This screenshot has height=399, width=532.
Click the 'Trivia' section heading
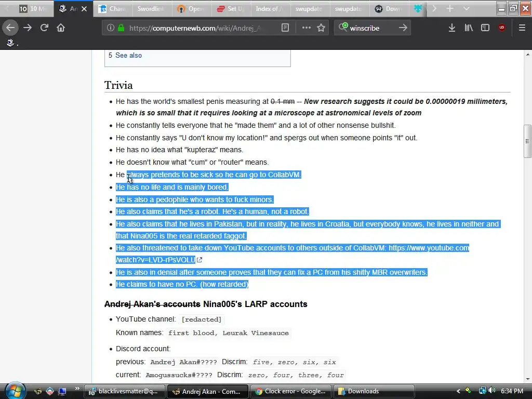click(118, 85)
